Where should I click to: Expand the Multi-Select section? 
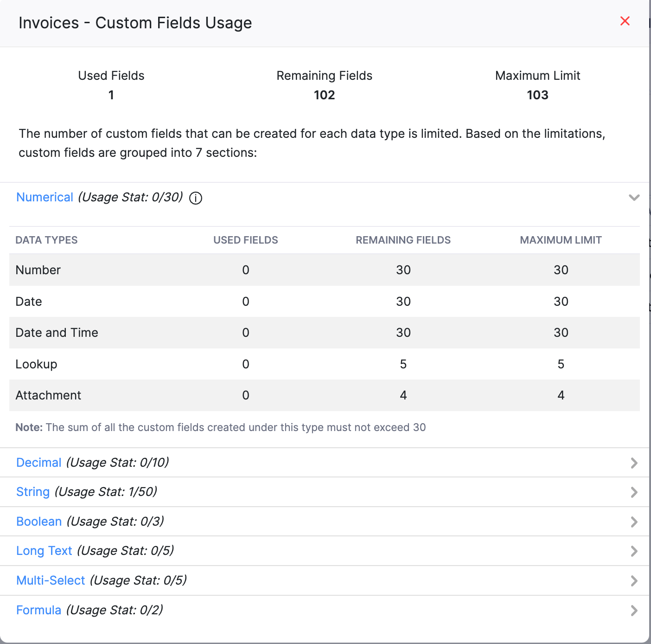click(634, 580)
